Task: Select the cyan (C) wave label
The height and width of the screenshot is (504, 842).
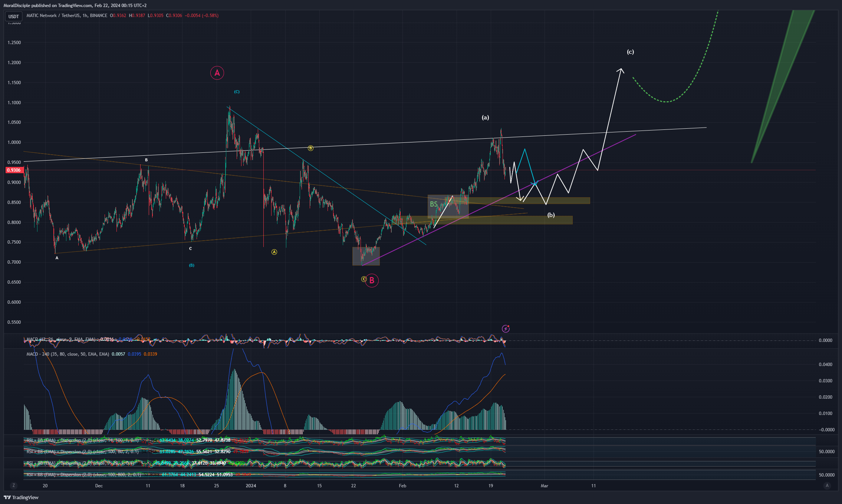Action: coord(237,92)
